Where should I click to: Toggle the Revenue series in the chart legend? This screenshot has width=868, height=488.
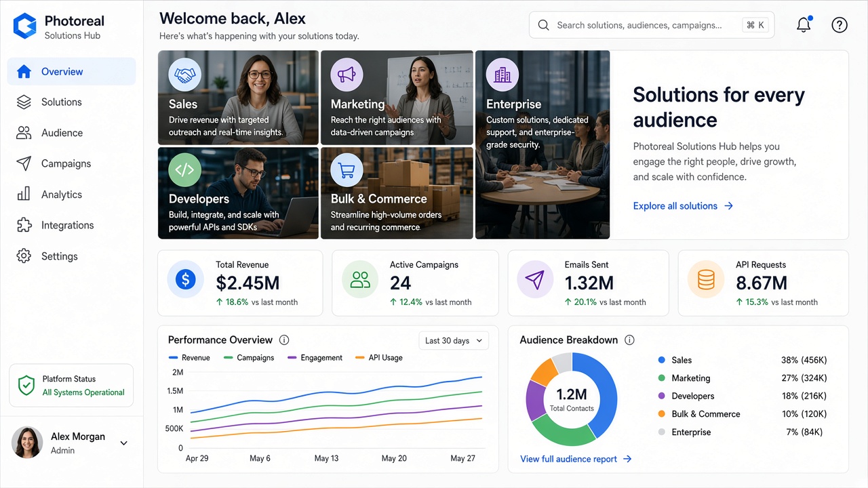coord(189,358)
